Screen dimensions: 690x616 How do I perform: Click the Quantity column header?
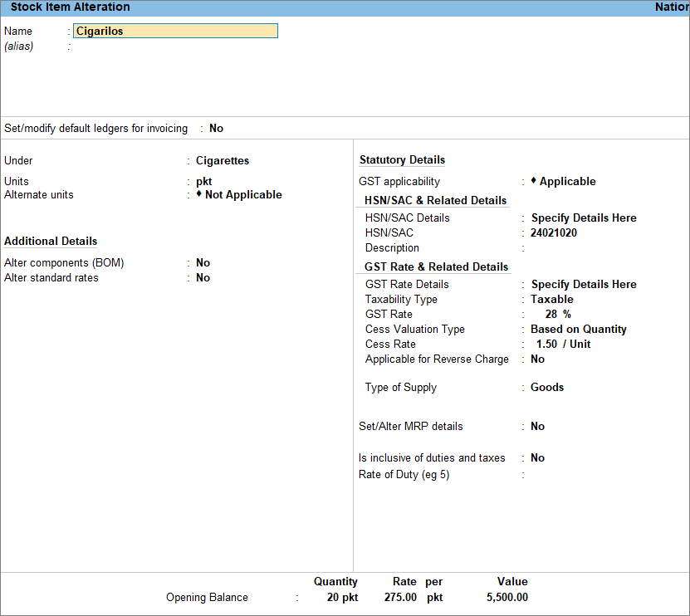[335, 582]
